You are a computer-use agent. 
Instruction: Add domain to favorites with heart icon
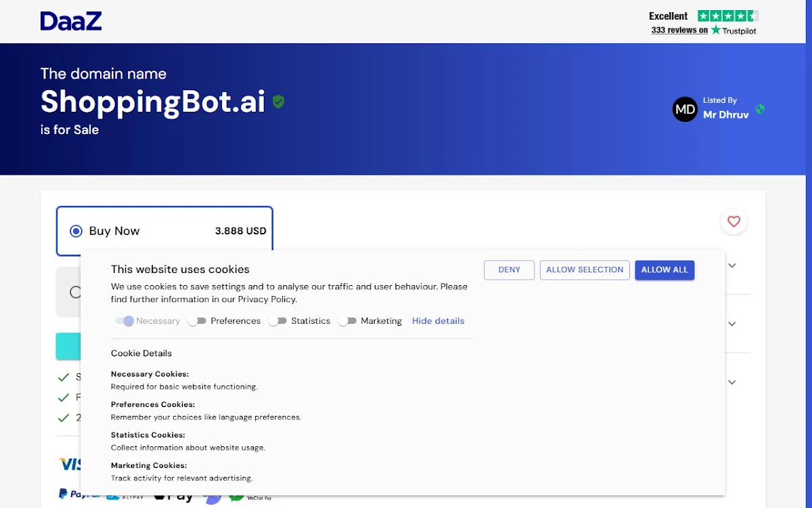click(734, 221)
